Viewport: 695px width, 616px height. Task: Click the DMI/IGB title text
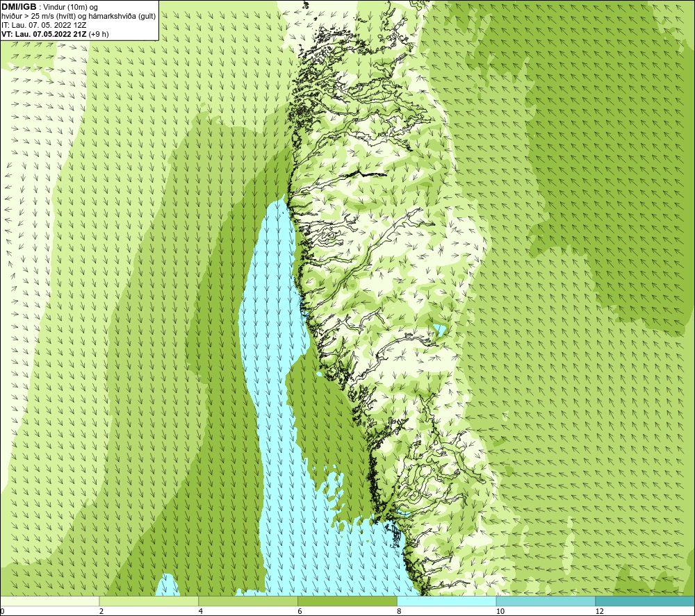click(x=19, y=7)
